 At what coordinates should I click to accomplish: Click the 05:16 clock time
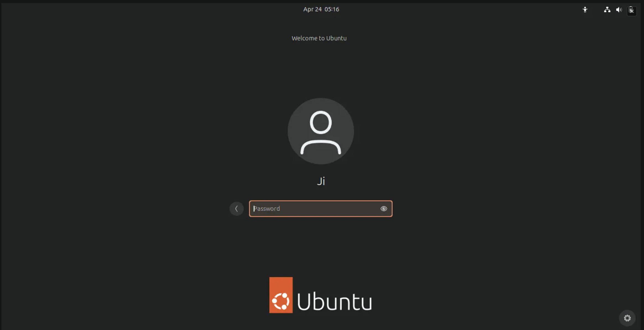point(332,9)
